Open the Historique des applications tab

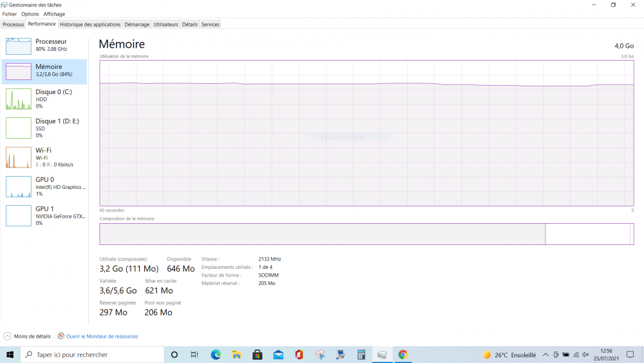(90, 25)
